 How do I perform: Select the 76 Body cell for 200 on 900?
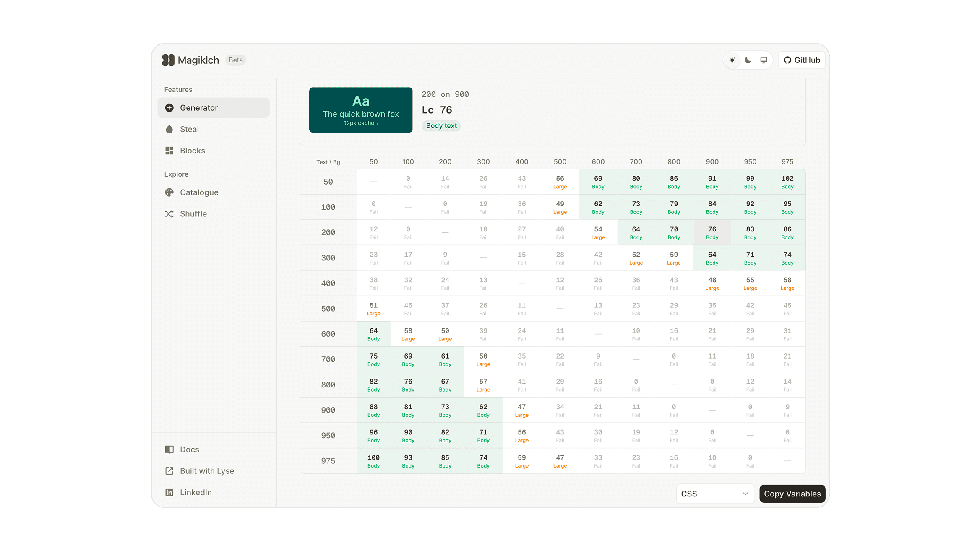click(x=712, y=232)
